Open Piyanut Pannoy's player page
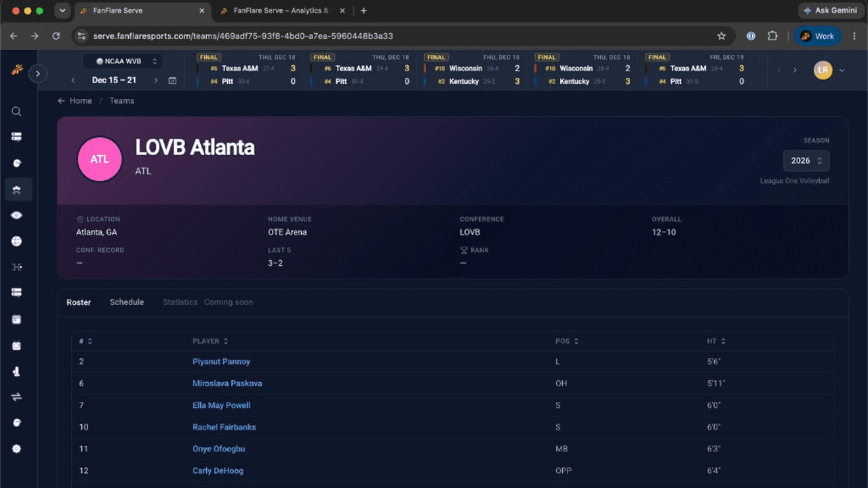The width and height of the screenshot is (868, 488). click(221, 362)
